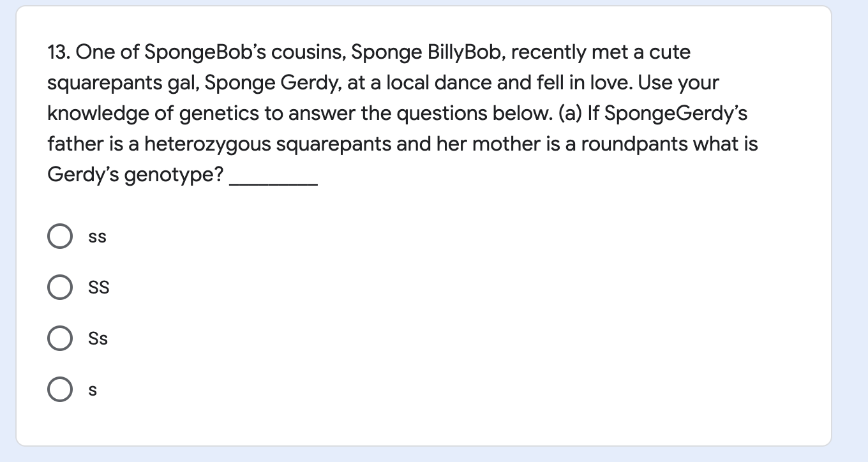The width and height of the screenshot is (868, 462).
Task: Pick the single "s" radio button
Action: click(60, 389)
